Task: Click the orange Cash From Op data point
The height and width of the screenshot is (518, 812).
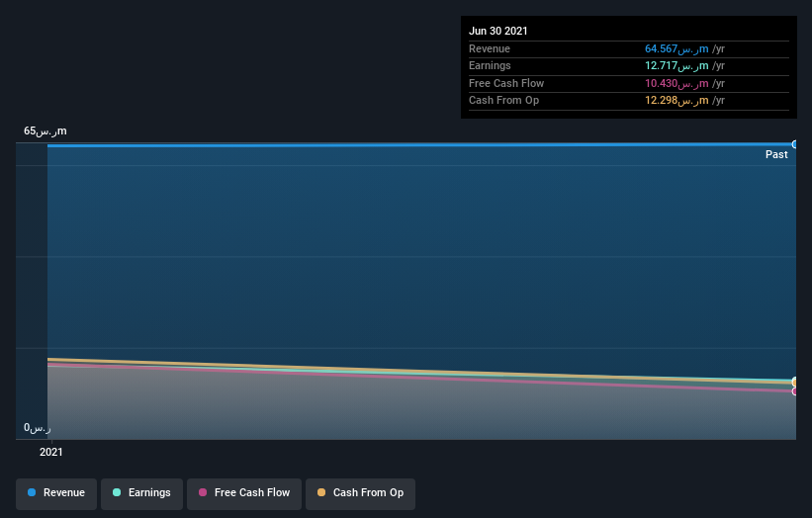Action: coord(795,382)
